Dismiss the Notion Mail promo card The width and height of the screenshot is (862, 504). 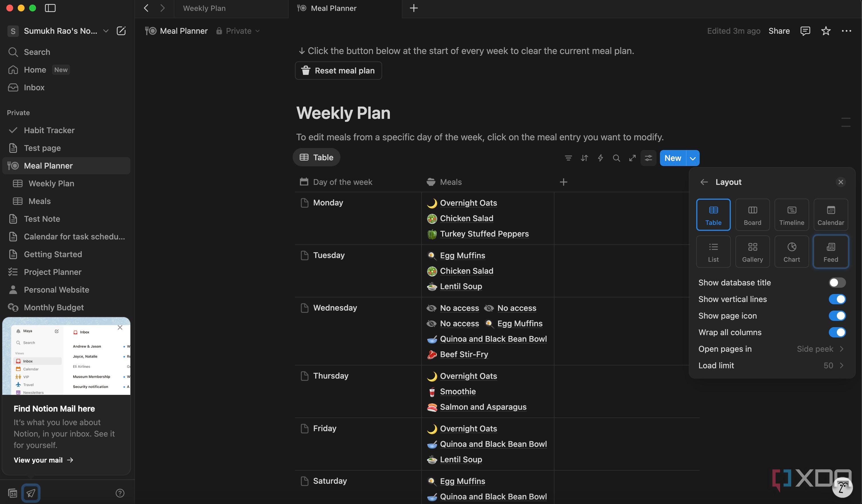click(x=120, y=327)
